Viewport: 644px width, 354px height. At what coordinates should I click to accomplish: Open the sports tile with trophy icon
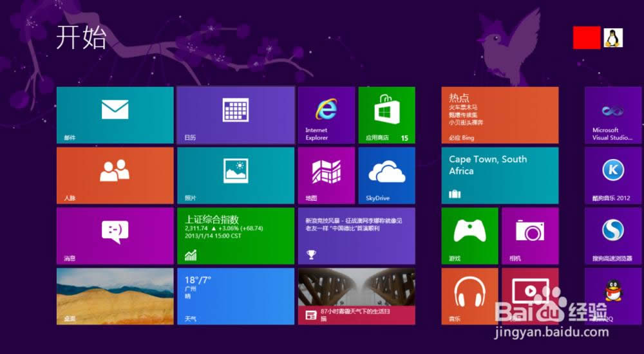coord(357,236)
